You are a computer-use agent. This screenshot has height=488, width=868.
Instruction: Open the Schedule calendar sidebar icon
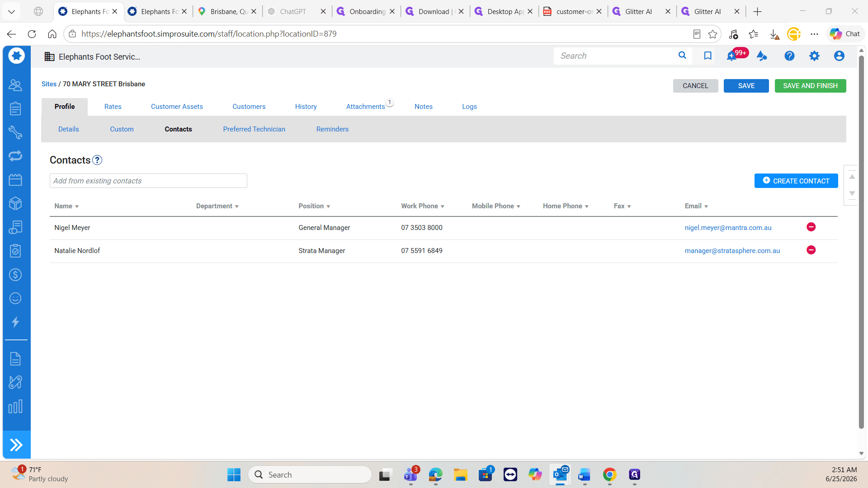click(x=15, y=180)
